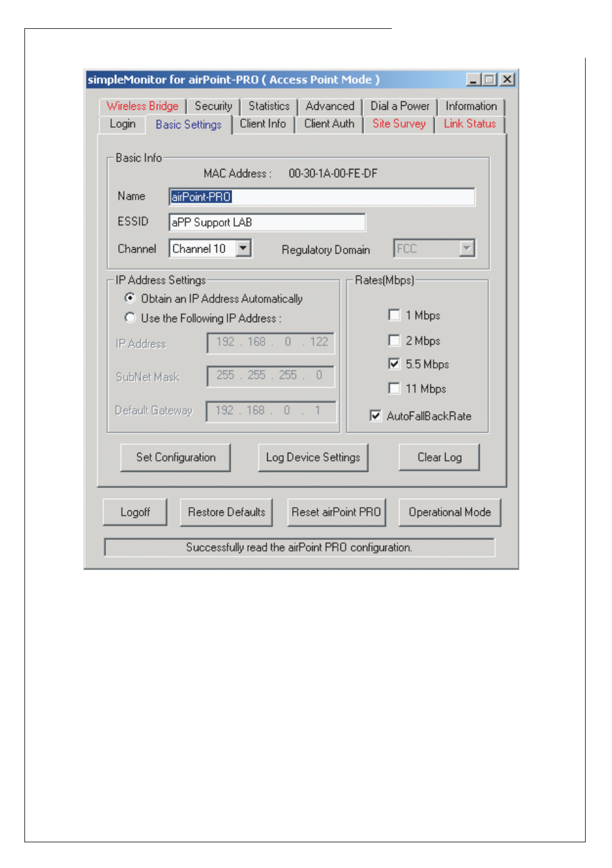612x868 pixels.
Task: Open the Wireless Bridge tab
Action: 143,106
